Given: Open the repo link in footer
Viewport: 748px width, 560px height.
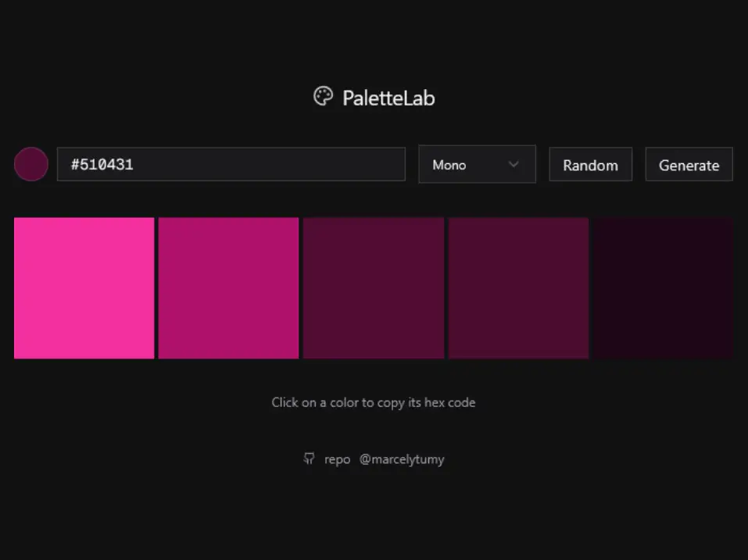Looking at the screenshot, I should pos(338,459).
